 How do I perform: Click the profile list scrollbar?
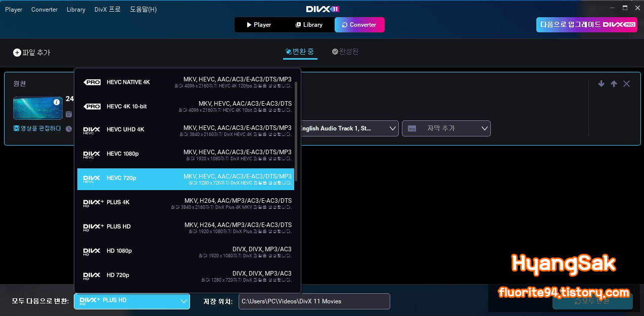(x=297, y=131)
